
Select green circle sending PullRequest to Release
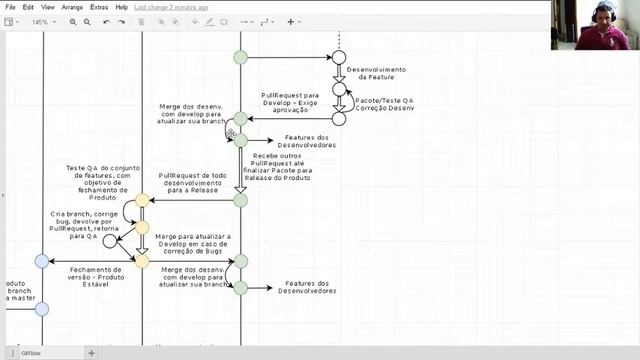click(240, 200)
